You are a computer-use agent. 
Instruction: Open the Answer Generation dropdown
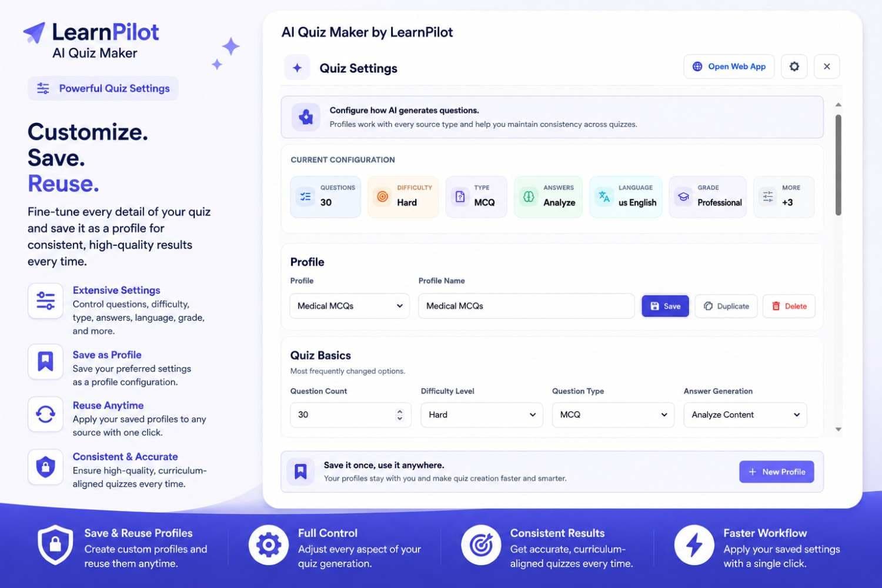pos(745,415)
